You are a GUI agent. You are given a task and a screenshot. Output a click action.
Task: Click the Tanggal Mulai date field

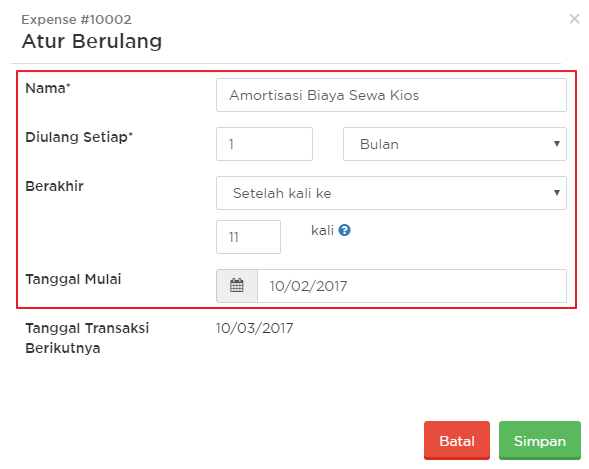coord(412,286)
